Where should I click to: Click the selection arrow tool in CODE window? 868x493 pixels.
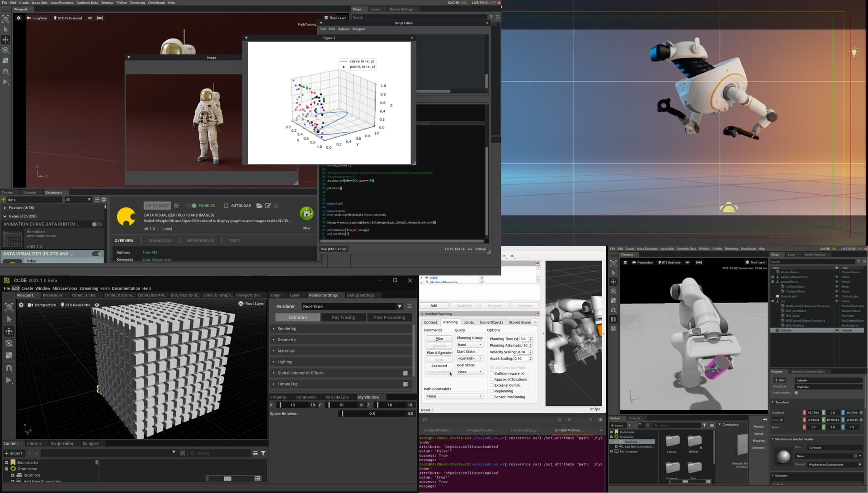pyautogui.click(x=9, y=319)
